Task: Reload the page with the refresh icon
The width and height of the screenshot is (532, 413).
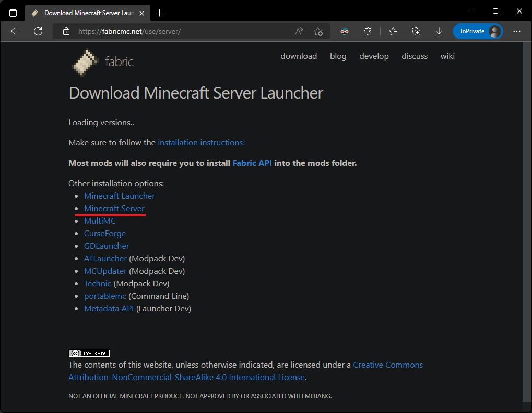Action: click(38, 31)
